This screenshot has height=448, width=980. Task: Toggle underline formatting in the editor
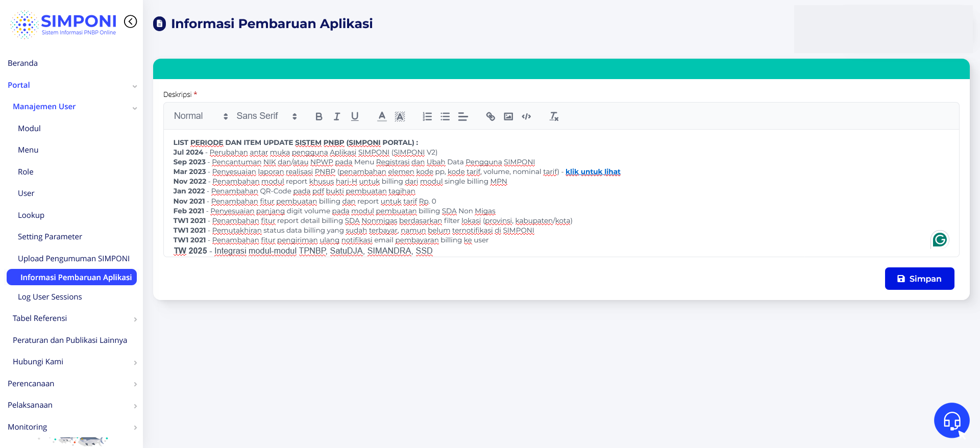point(355,116)
